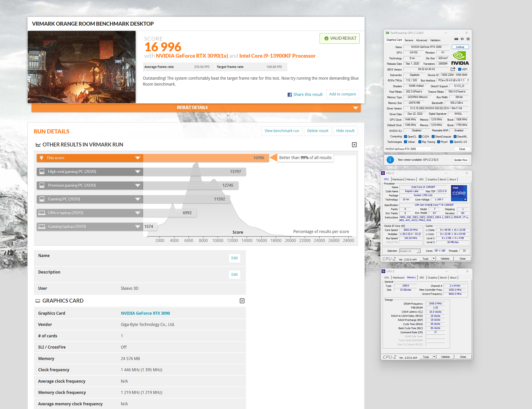Screen dimensions: 532x409
Task: Open the NVIDIA GeForce RTX 3090 graphics card link
Action: pos(145,313)
